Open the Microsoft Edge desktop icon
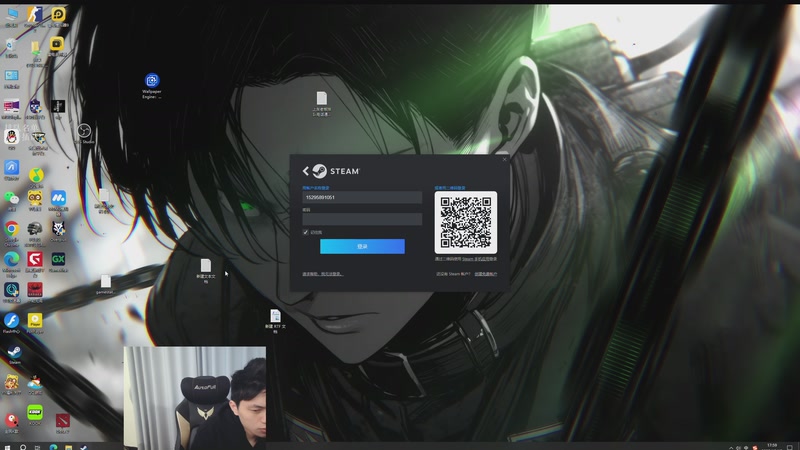 click(x=11, y=263)
